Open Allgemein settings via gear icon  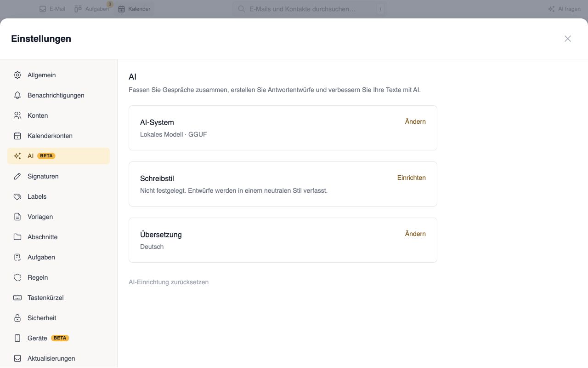[17, 75]
